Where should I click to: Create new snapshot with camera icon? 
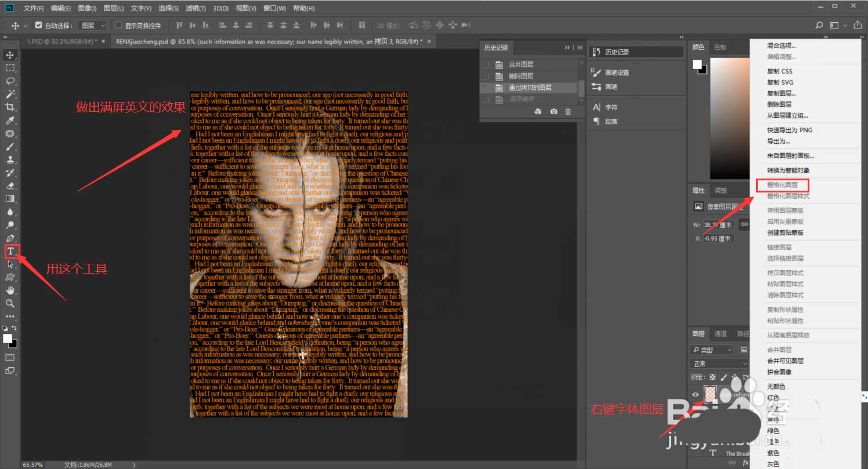coord(554,111)
